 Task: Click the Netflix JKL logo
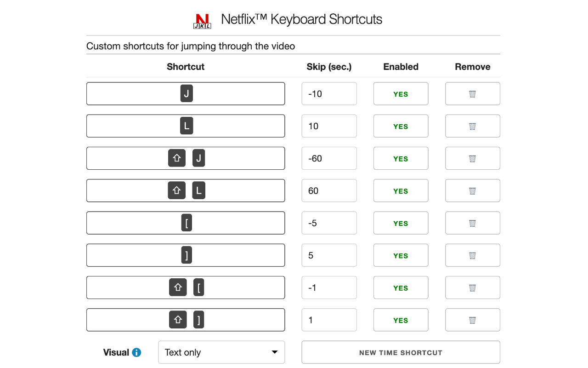[202, 20]
